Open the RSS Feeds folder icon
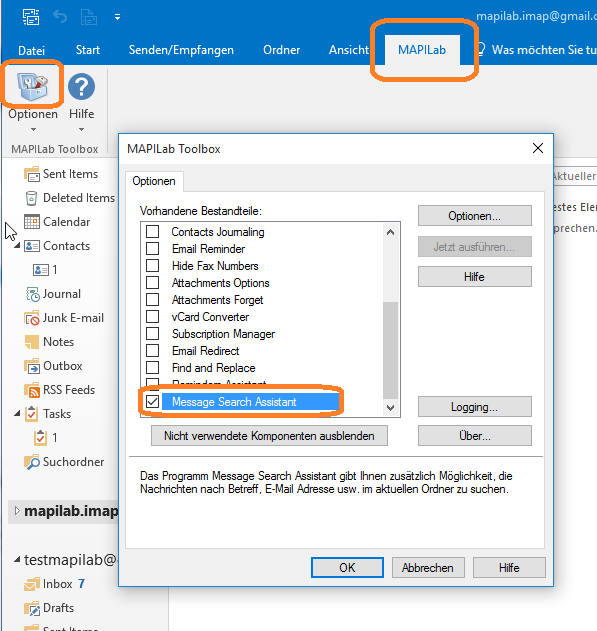Image resolution: width=597 pixels, height=631 pixels. click(32, 390)
